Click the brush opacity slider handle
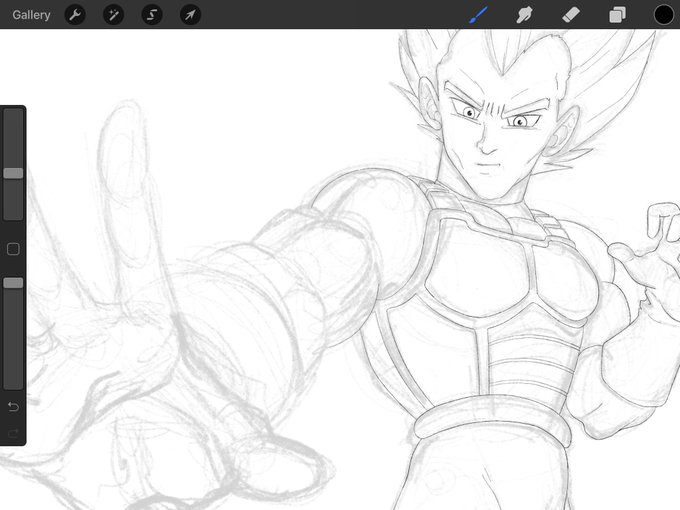 coord(13,283)
